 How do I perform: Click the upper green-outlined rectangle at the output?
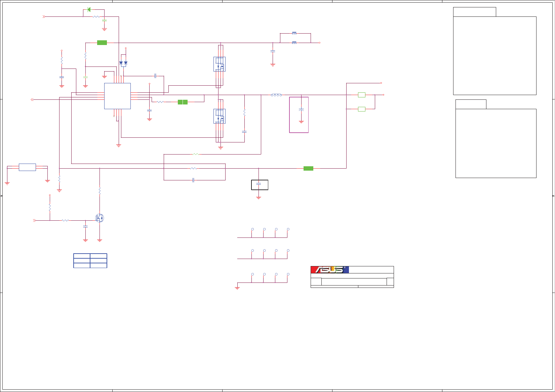pos(362,95)
